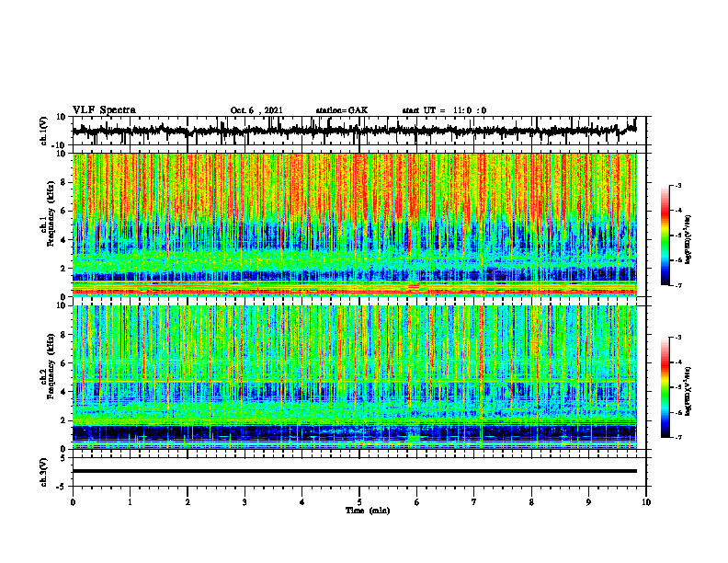The width and height of the screenshot is (728, 563).
Task: Click the 'ch.3(V)' axis label
Action: pos(44,472)
